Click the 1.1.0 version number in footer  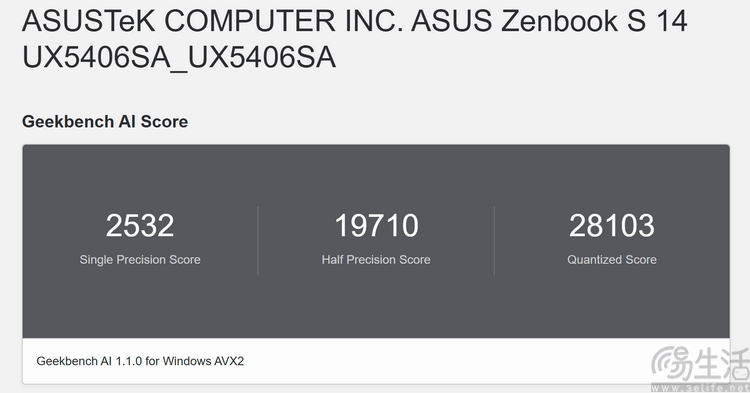tap(128, 361)
